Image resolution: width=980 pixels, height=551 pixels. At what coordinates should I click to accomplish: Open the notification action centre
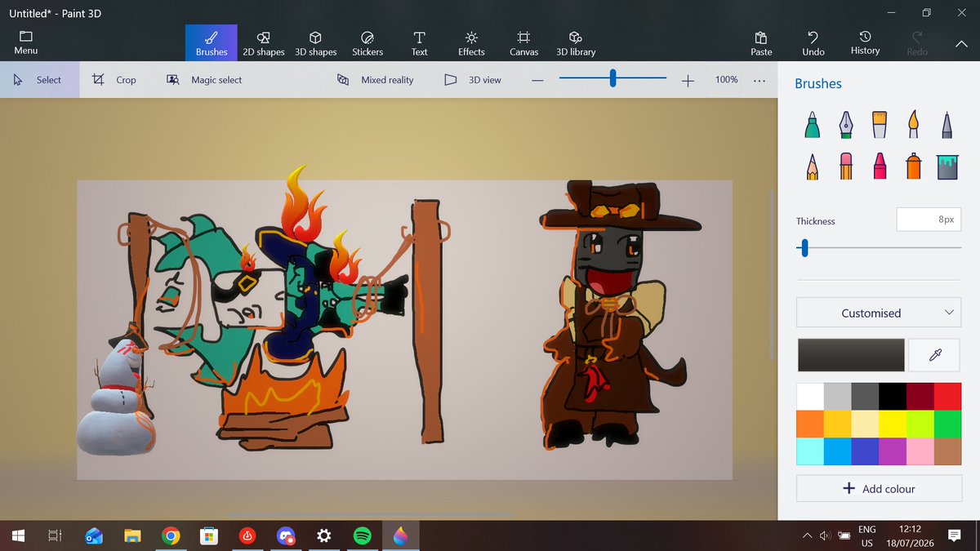[x=954, y=535]
